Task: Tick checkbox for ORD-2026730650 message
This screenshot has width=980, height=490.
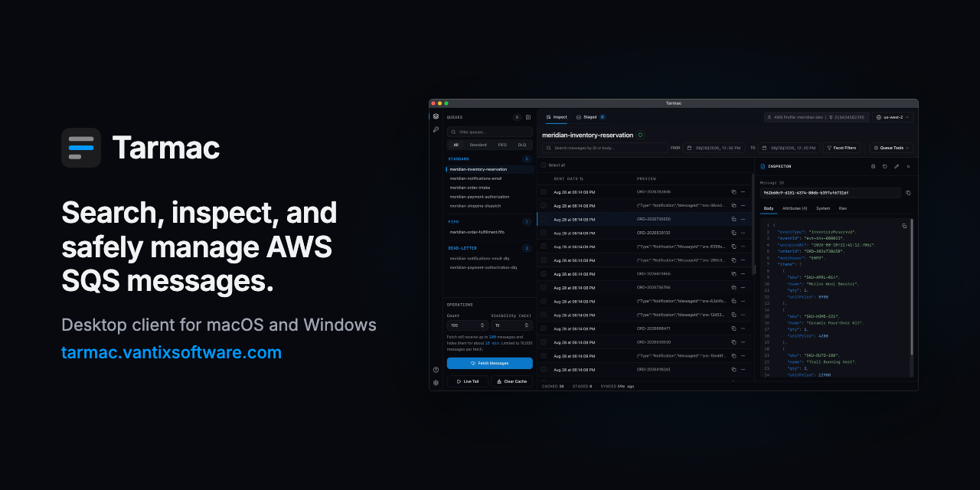Action: [x=544, y=219]
